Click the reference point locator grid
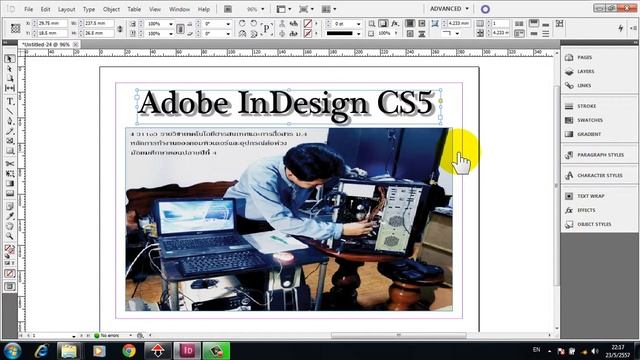Viewport: 640px width, 360px height. tap(16, 29)
